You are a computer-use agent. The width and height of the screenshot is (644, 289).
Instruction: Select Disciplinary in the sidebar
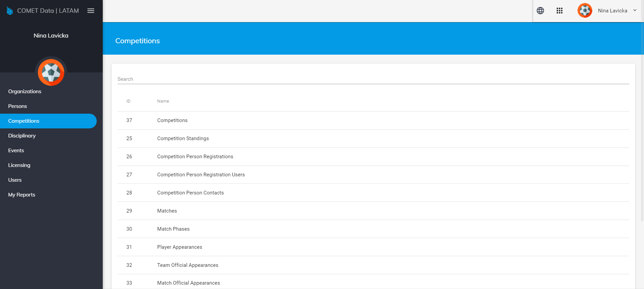[22, 136]
